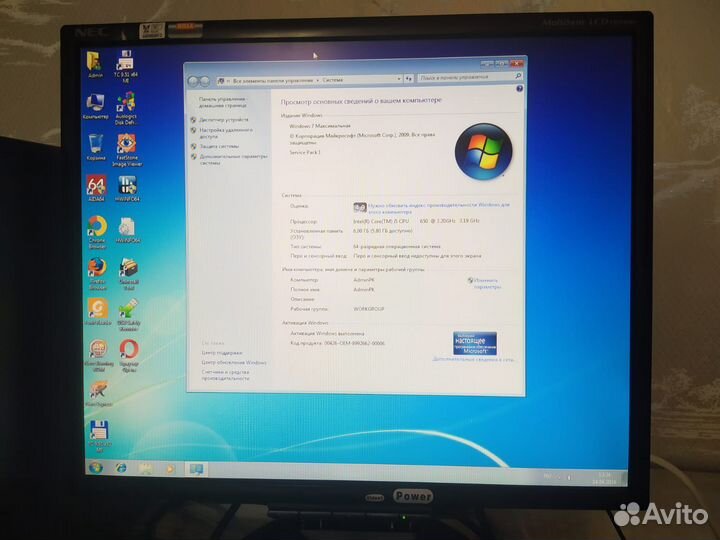This screenshot has height=540, width=720.
Task: Open Счетчики и средства производительности
Action: point(225,375)
